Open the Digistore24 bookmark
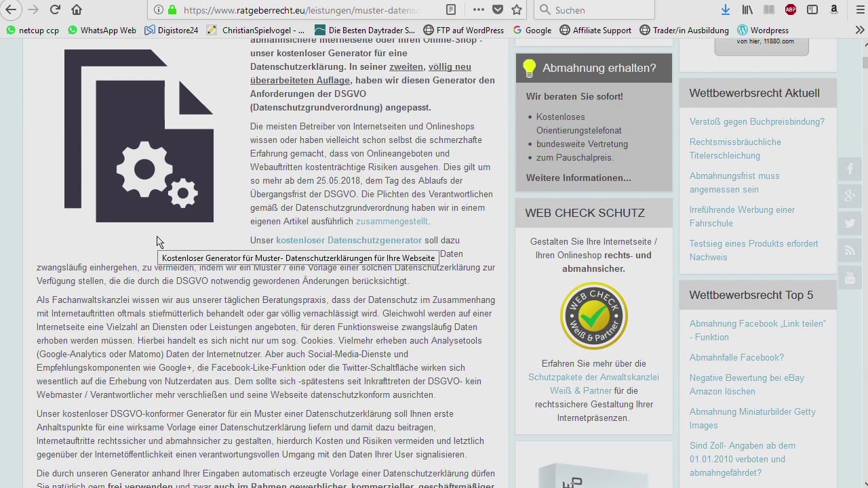The height and width of the screenshot is (488, 868). (x=171, y=30)
